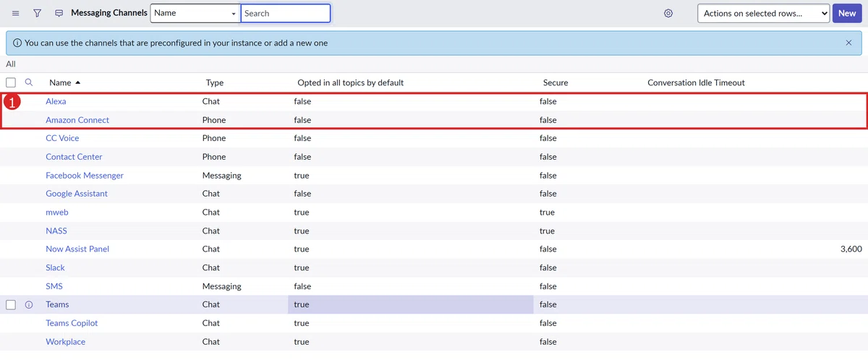Click Chat type in Workplace row

(x=211, y=342)
